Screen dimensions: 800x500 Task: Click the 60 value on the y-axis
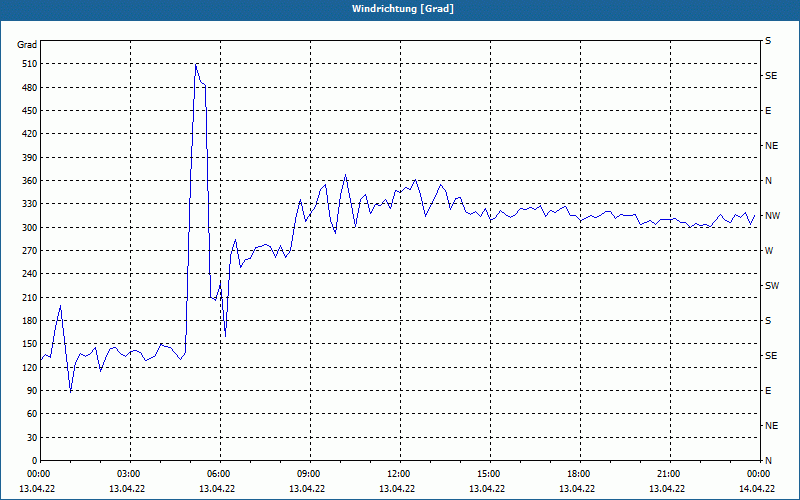(x=32, y=414)
